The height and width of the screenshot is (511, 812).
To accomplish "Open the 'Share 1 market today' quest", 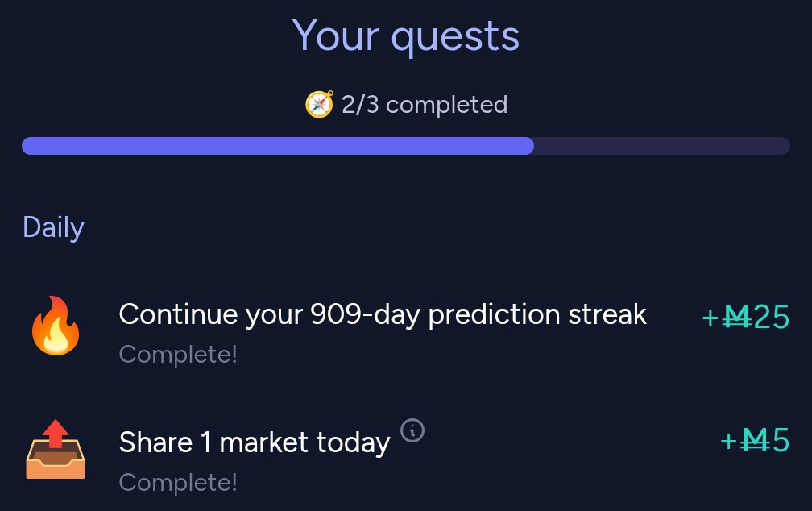I will click(x=255, y=442).
